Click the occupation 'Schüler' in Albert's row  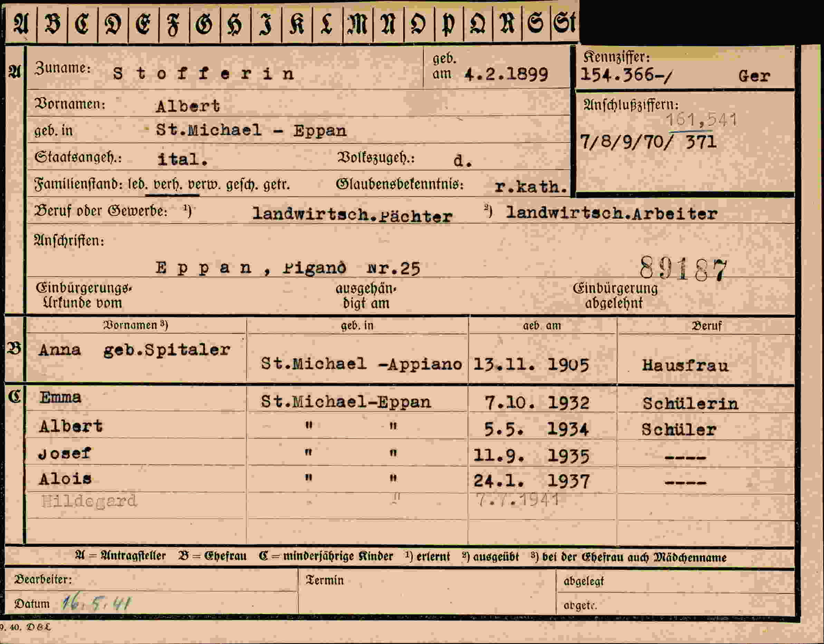pos(679,430)
